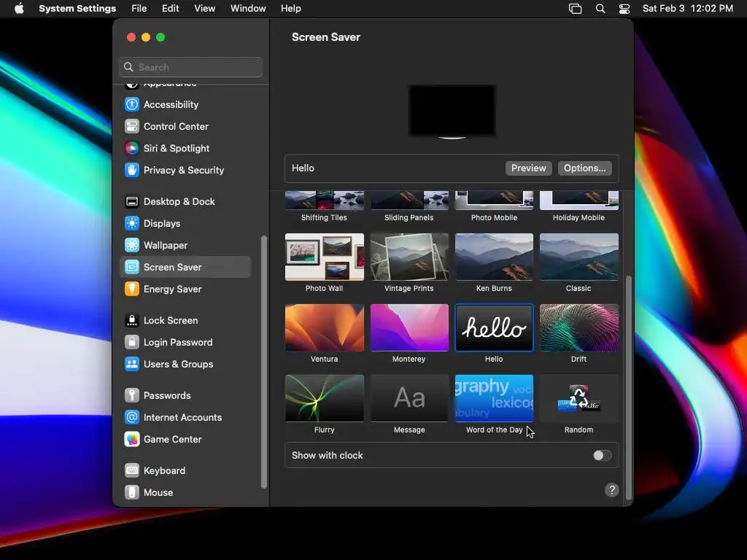This screenshot has width=747, height=560.
Task: Select the Sliding Panels screen saver
Action: coord(409,201)
